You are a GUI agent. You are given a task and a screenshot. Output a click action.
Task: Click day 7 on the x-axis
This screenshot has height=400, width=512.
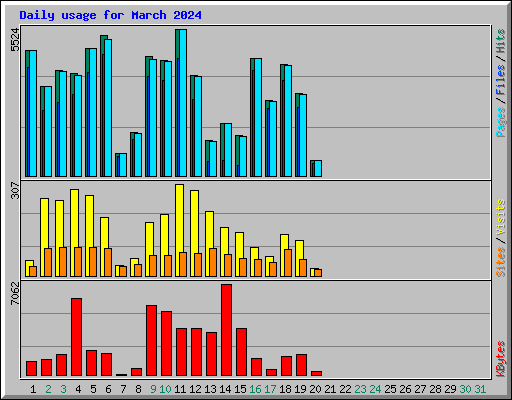pyautogui.click(x=123, y=389)
